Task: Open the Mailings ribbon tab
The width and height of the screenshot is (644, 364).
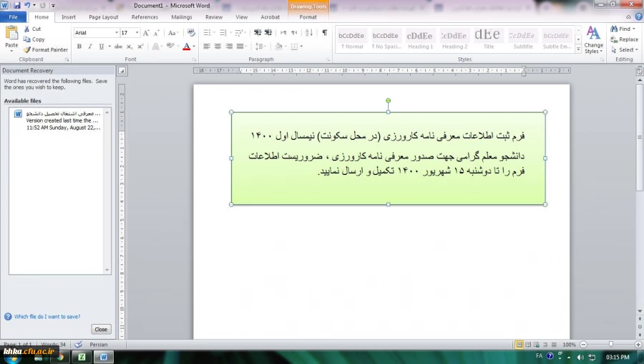Action: coord(181,16)
